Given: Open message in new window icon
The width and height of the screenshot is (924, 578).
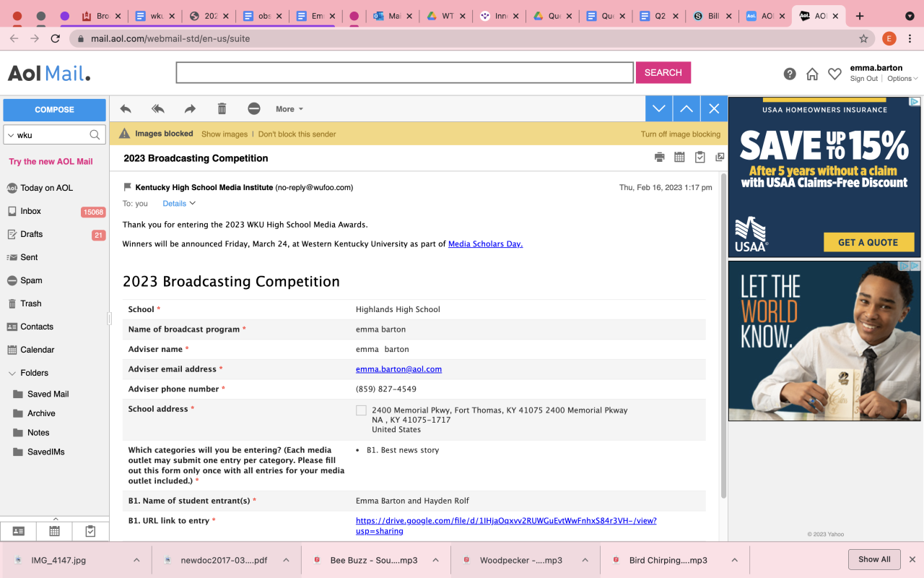Looking at the screenshot, I should coord(720,158).
